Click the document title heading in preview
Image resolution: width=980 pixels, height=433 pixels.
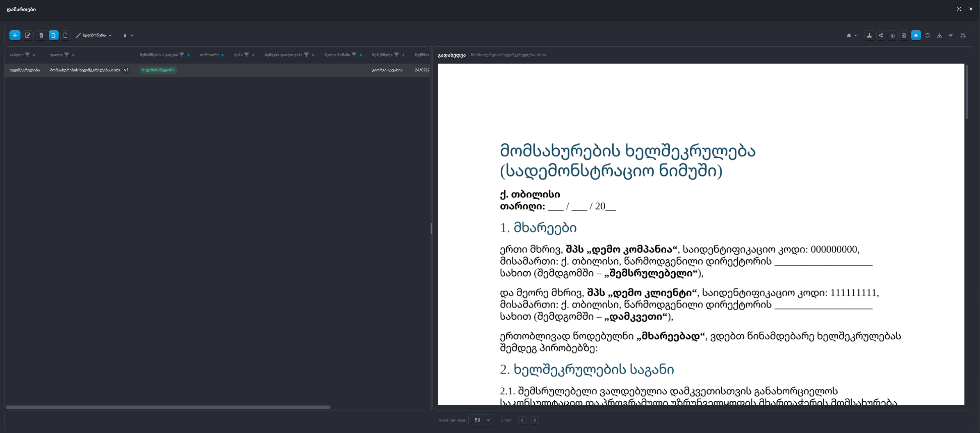(627, 160)
